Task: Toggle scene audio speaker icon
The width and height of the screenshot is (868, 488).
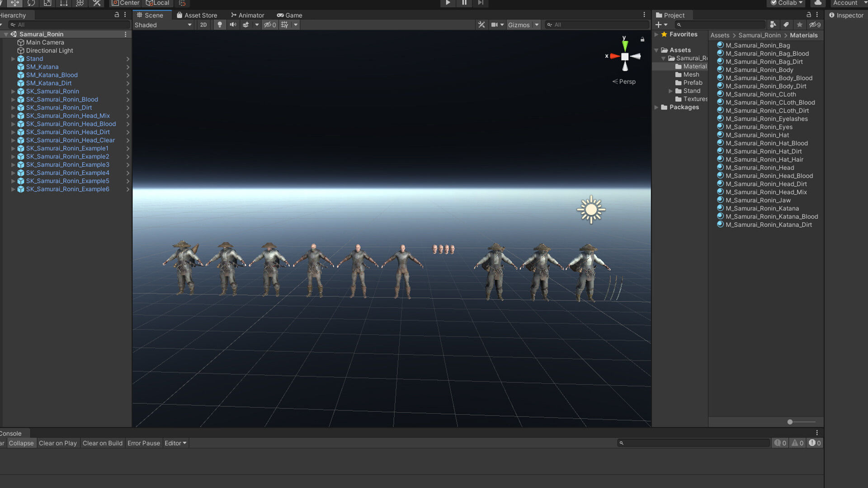Action: [x=233, y=25]
